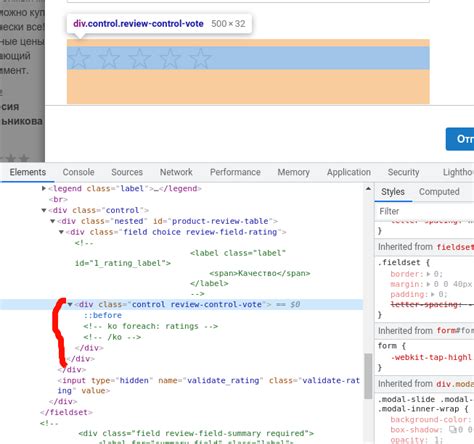Expand the border property shorthand triangle
474x444 pixels.
tap(428, 274)
